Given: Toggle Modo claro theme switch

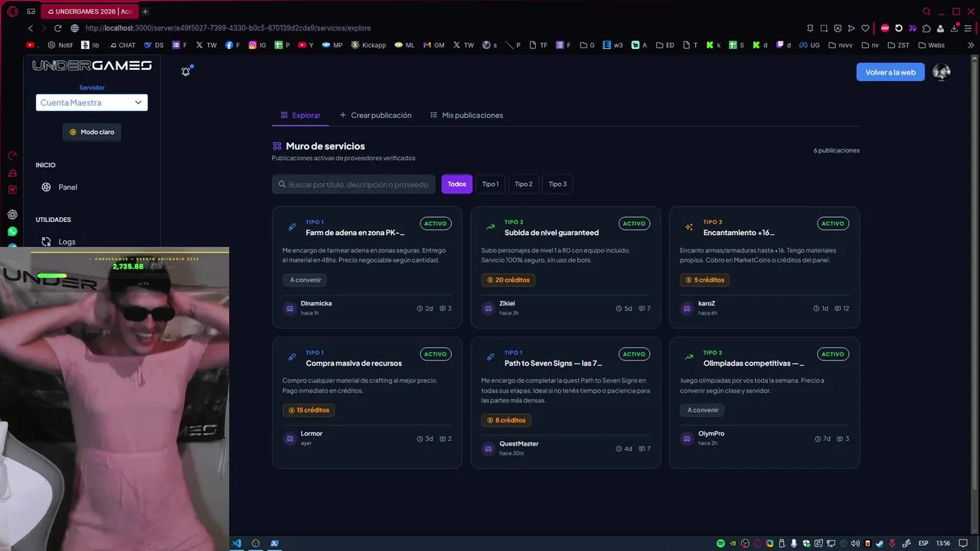Looking at the screenshot, I should coord(92,132).
